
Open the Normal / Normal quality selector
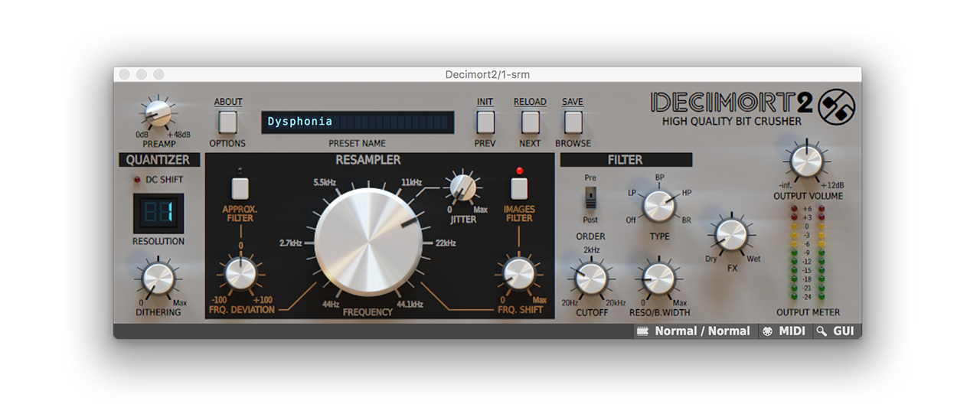tap(694, 331)
